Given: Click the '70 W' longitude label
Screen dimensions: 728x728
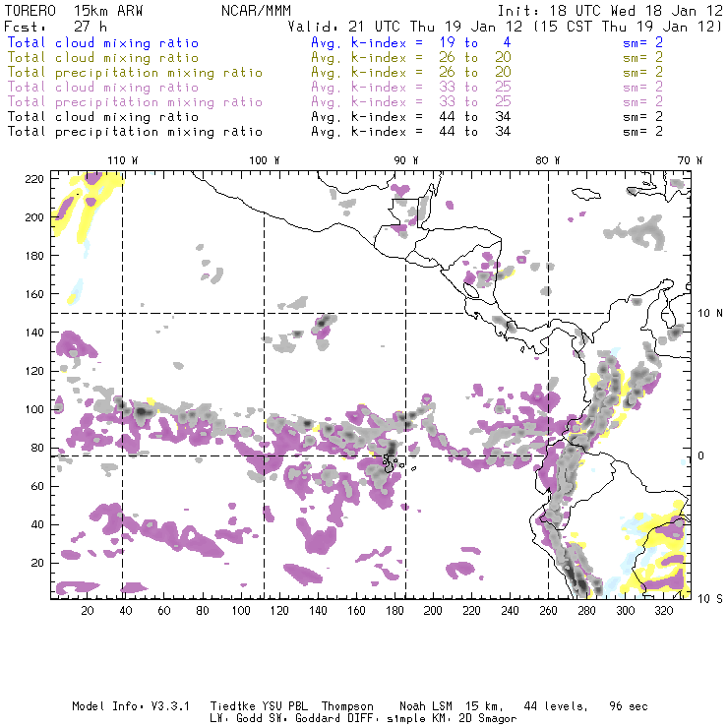Looking at the screenshot, I should 690,160.
